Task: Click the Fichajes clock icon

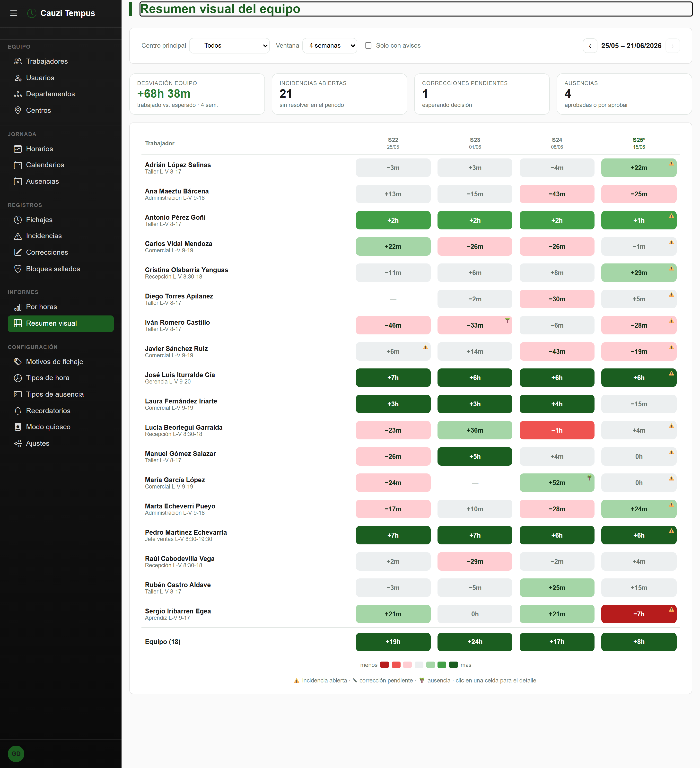Action: click(x=17, y=220)
